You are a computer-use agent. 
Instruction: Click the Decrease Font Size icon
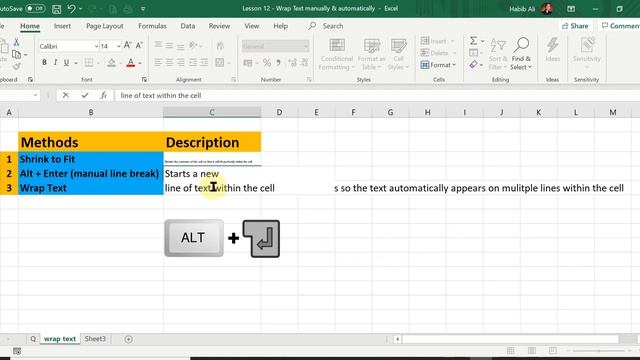[139, 46]
